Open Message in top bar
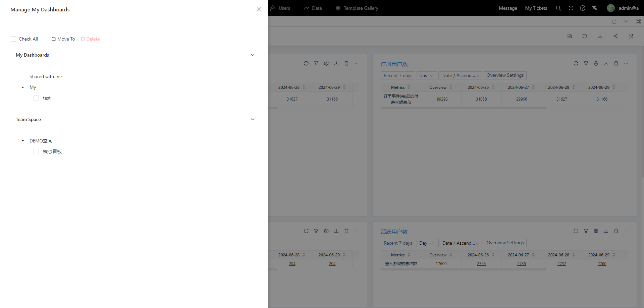 pyautogui.click(x=508, y=8)
